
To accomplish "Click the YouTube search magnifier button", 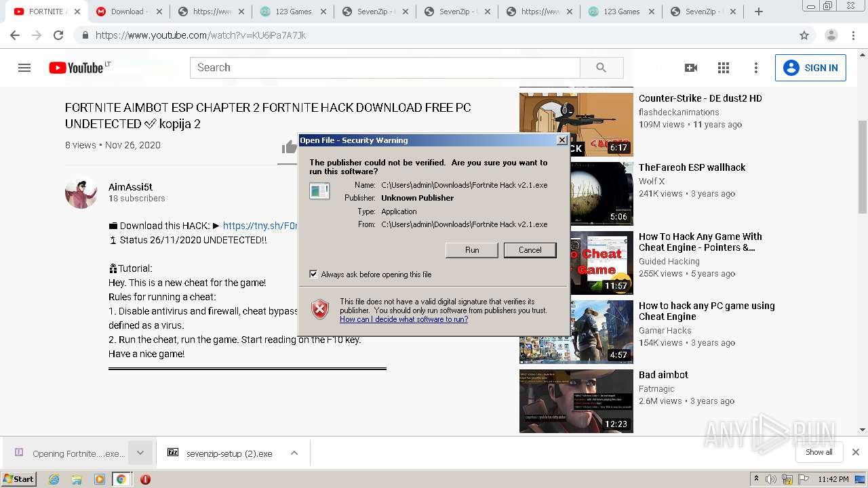I will [x=601, y=68].
